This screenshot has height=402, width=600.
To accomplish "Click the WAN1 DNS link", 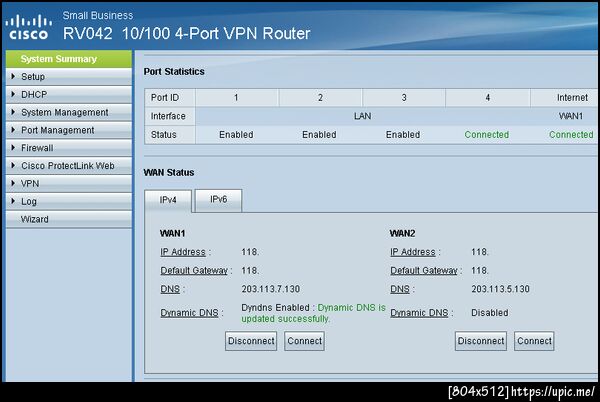I will 170,289.
